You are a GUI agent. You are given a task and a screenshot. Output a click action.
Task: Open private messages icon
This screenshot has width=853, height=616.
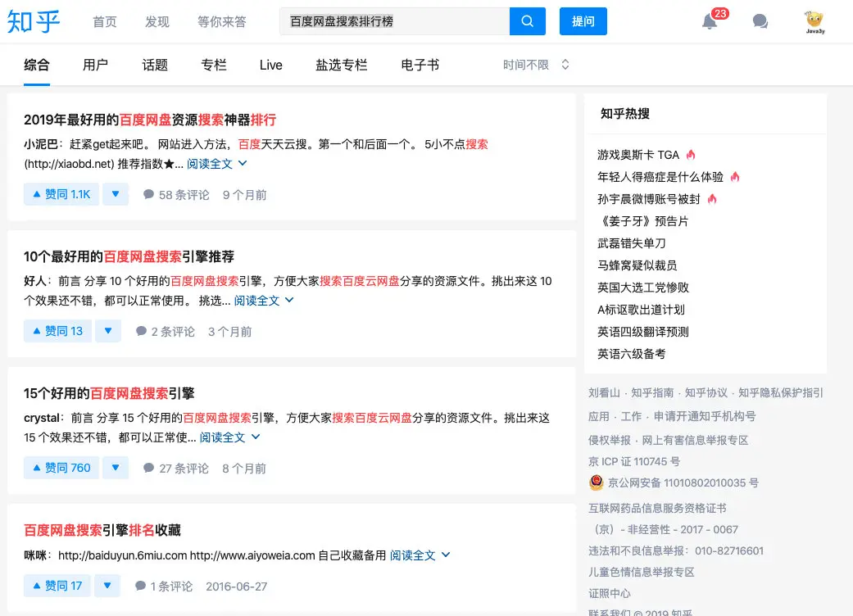760,22
